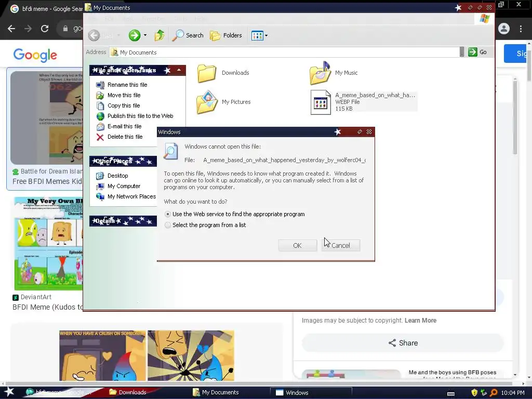Select the My Pictures folder icon

tap(207, 102)
